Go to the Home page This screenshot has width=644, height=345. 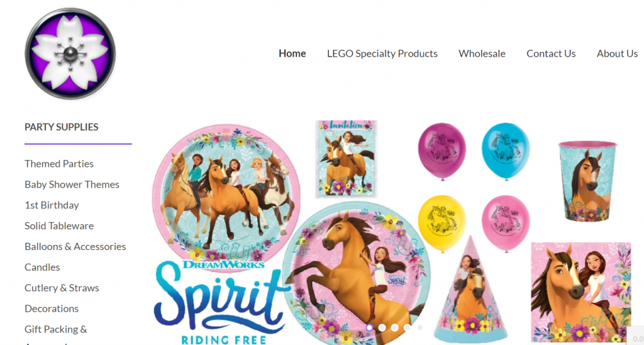point(292,54)
